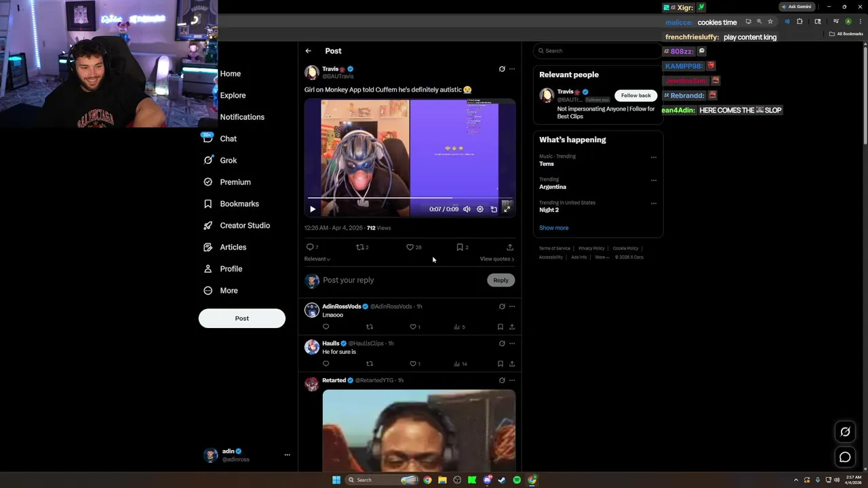Click the white Post button
The height and width of the screenshot is (488, 868).
[x=242, y=318]
